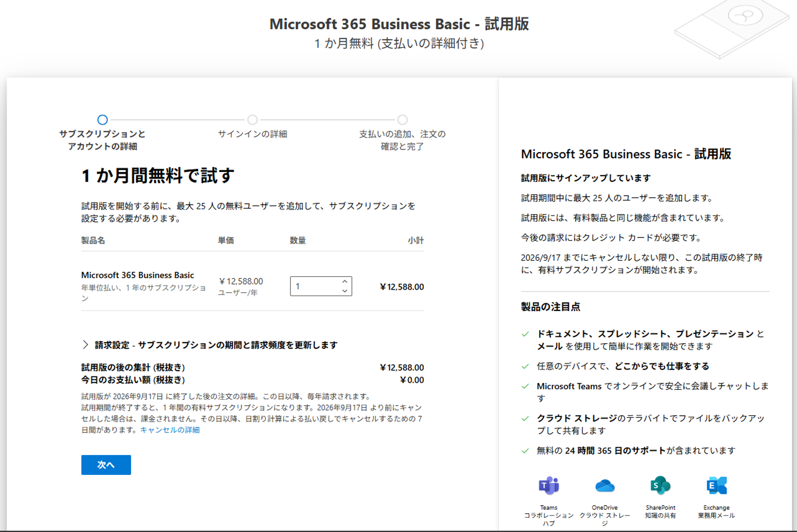This screenshot has width=797, height=532.
Task: Click the 単価 column header
Action: pyautogui.click(x=226, y=240)
